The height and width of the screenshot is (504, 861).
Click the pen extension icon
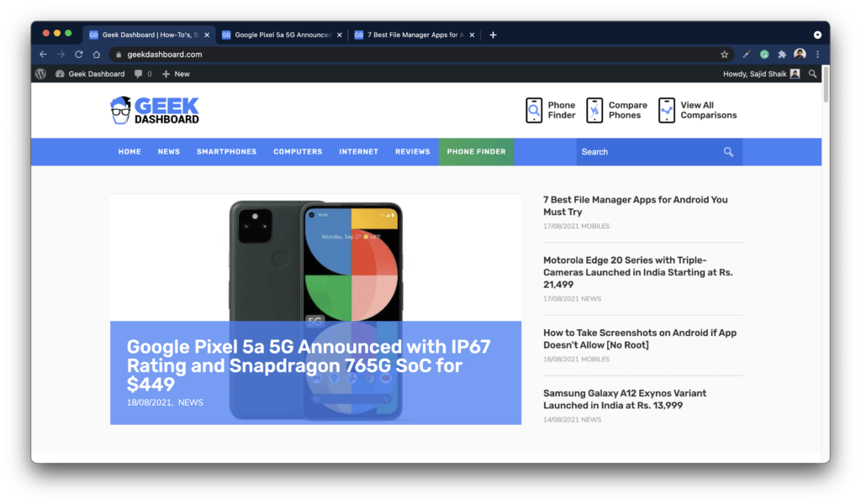click(x=747, y=55)
